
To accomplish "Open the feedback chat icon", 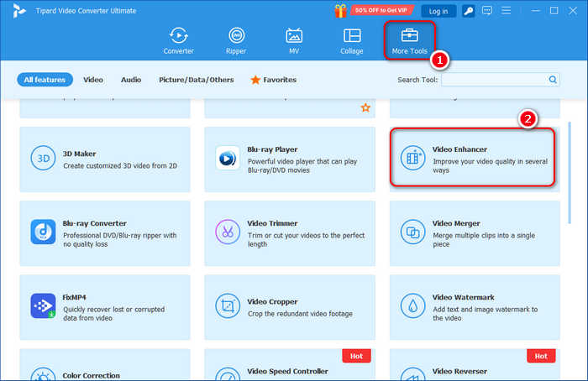I will pyautogui.click(x=487, y=10).
